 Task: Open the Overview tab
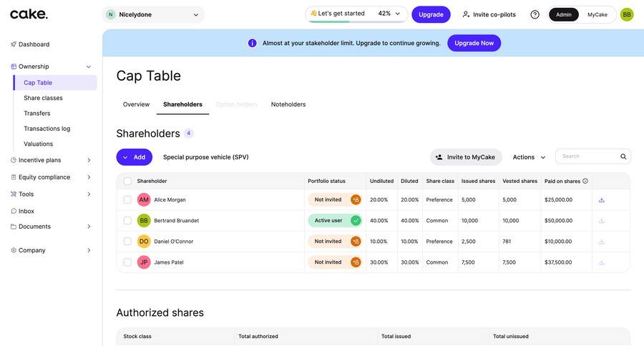coord(136,104)
